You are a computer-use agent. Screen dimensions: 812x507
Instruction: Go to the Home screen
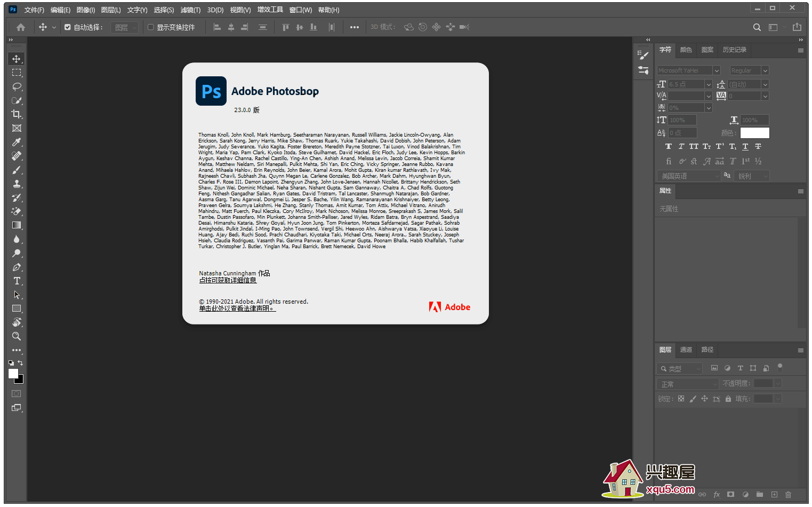tap(21, 27)
